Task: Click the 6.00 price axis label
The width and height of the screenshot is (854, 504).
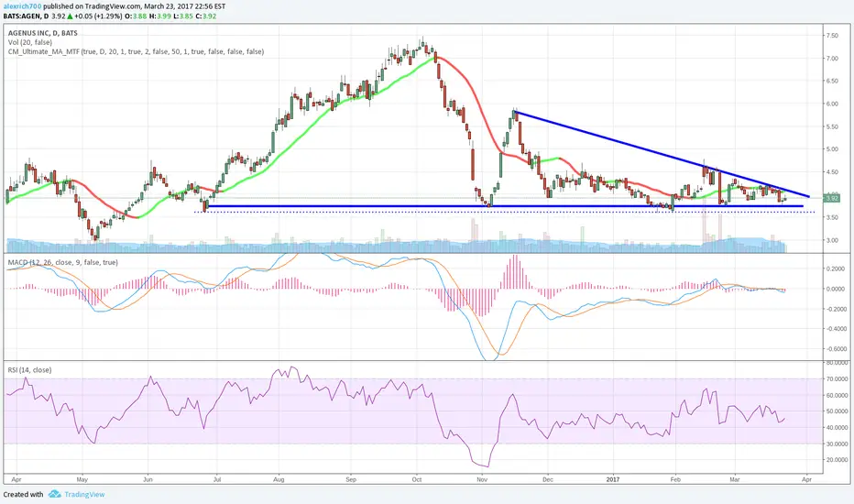Action: [832, 104]
